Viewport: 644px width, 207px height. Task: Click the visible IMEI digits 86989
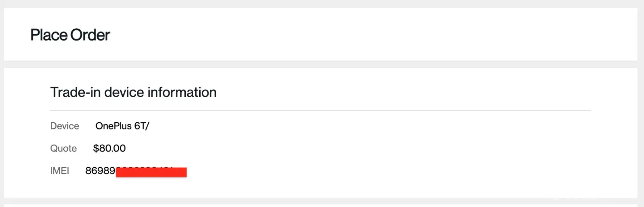pyautogui.click(x=100, y=171)
